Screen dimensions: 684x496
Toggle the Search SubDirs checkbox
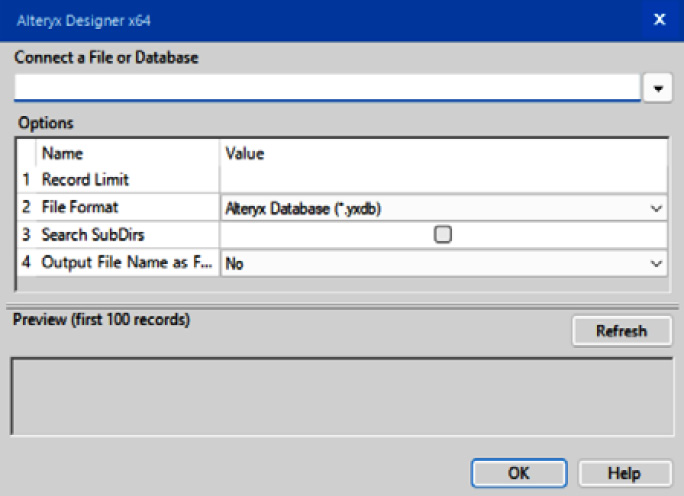pyautogui.click(x=443, y=234)
